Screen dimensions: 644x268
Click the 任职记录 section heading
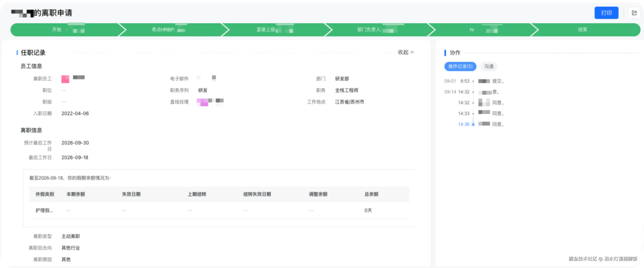click(x=33, y=53)
